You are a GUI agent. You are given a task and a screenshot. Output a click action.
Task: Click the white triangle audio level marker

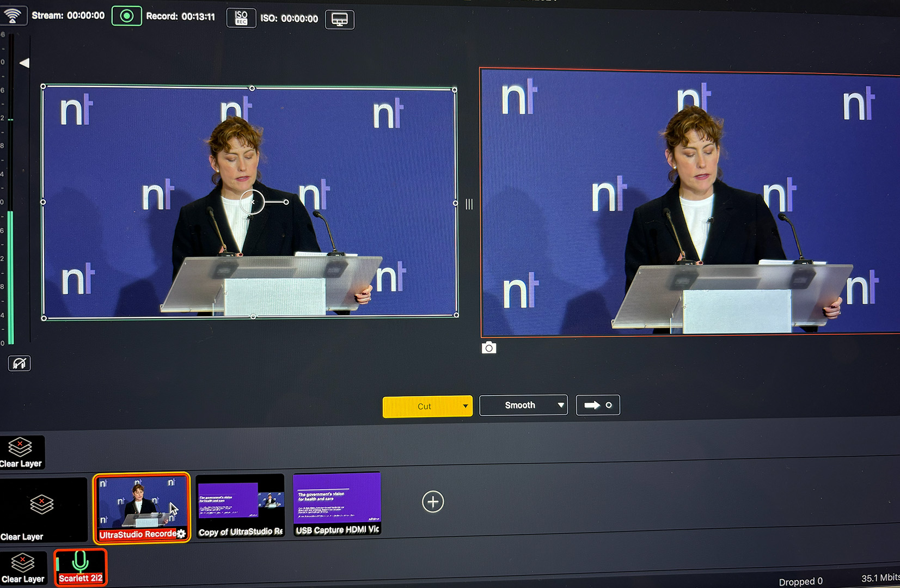(x=25, y=63)
